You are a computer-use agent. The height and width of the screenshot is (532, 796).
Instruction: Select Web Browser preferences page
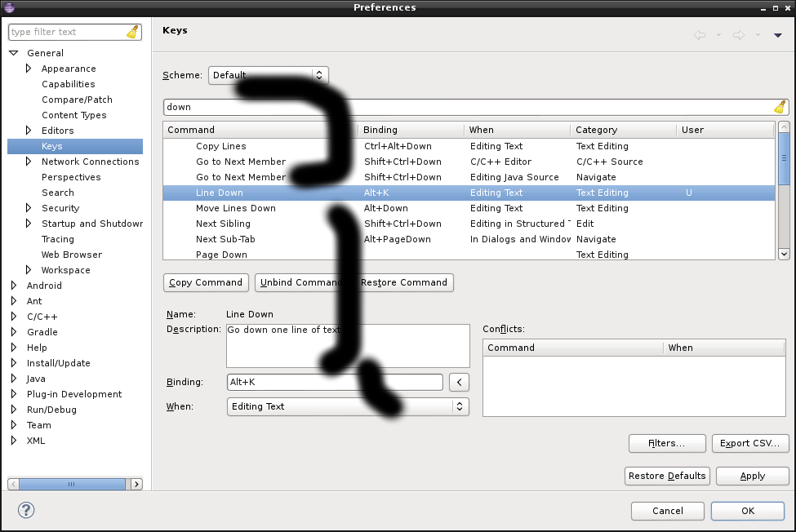tap(72, 255)
